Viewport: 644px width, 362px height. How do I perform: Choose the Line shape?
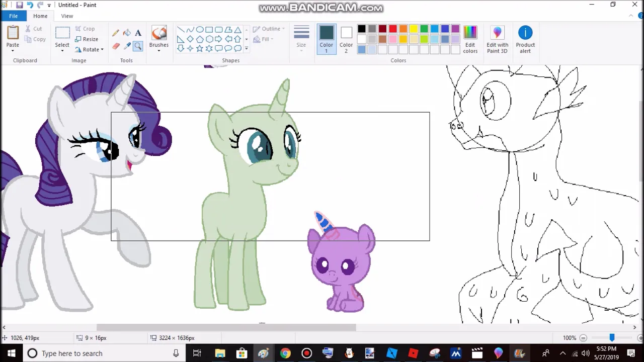181,29
